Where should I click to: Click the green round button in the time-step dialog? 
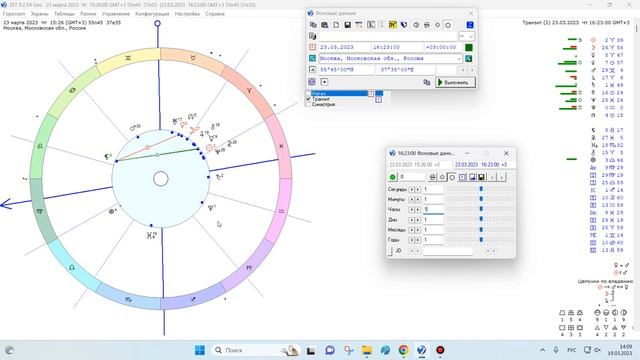click(393, 177)
